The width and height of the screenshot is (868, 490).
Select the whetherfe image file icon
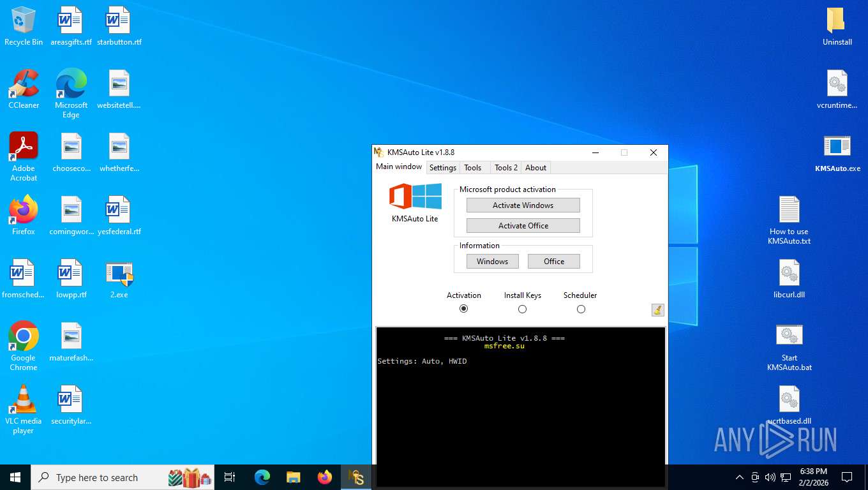point(119,152)
